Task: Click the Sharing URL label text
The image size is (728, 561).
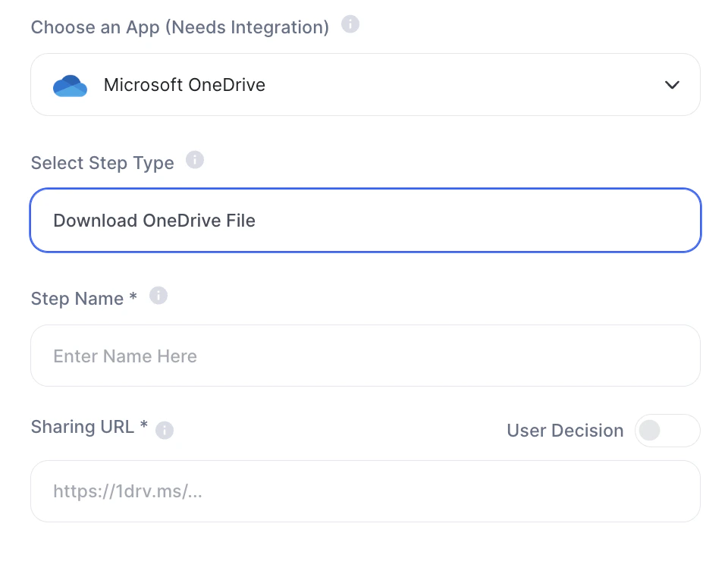Action: (89, 426)
